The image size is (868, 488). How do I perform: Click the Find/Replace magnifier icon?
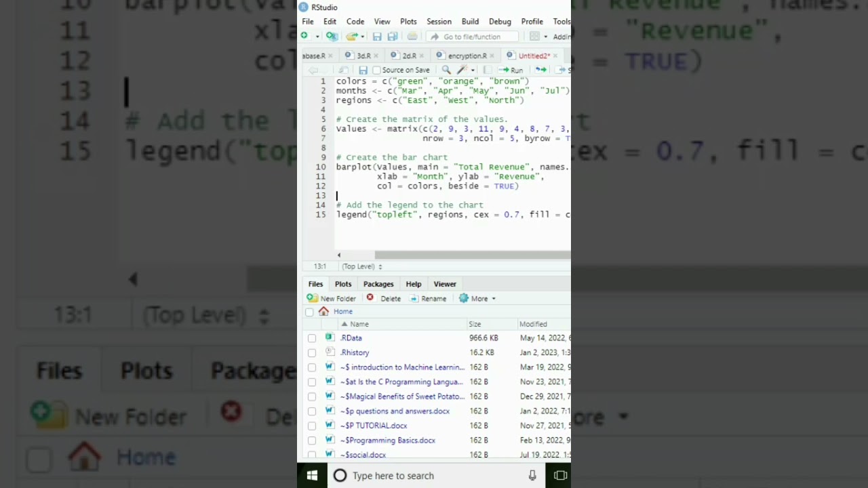click(446, 70)
